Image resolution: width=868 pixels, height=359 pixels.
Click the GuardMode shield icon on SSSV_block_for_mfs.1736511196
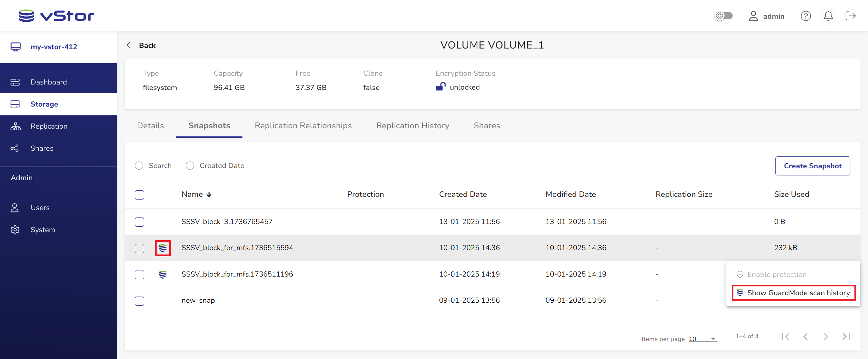[x=163, y=274]
